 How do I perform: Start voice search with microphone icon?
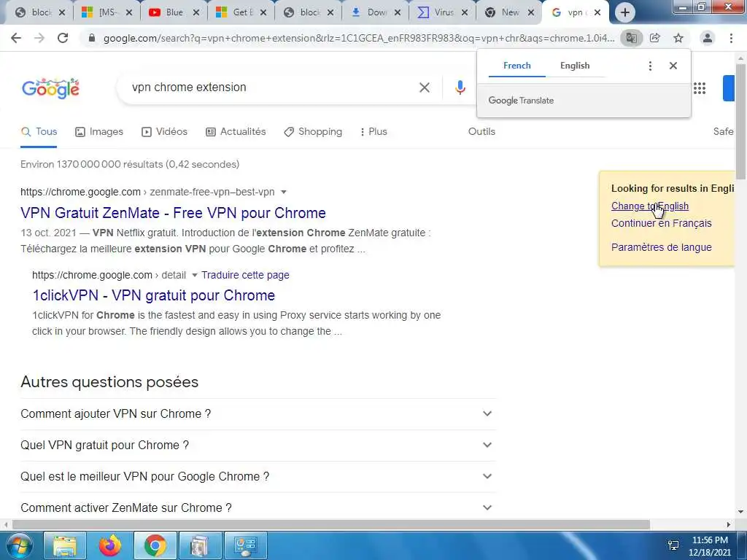point(460,87)
